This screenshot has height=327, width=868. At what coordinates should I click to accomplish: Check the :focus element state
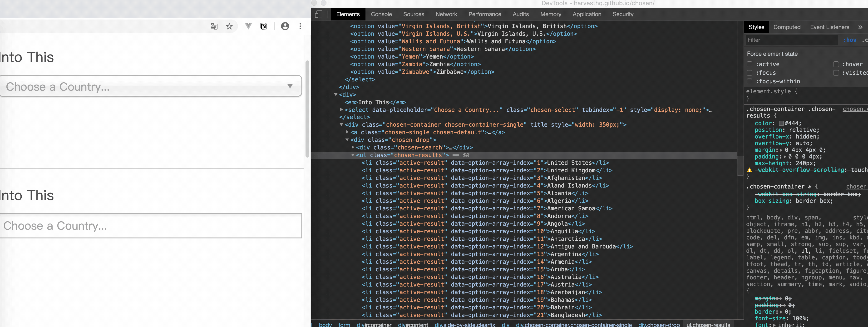[750, 73]
